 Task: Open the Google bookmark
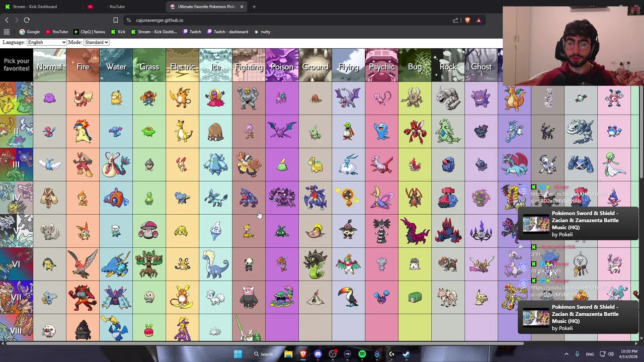tap(30, 32)
